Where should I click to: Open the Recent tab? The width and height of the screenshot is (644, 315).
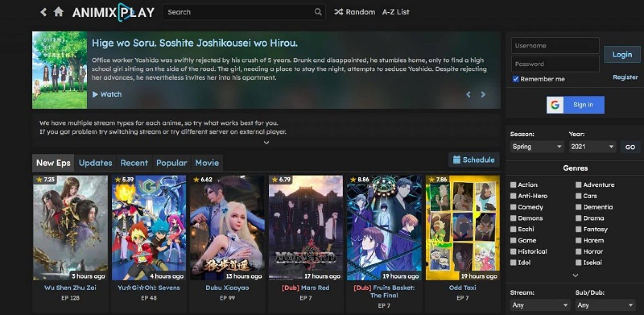(x=134, y=163)
